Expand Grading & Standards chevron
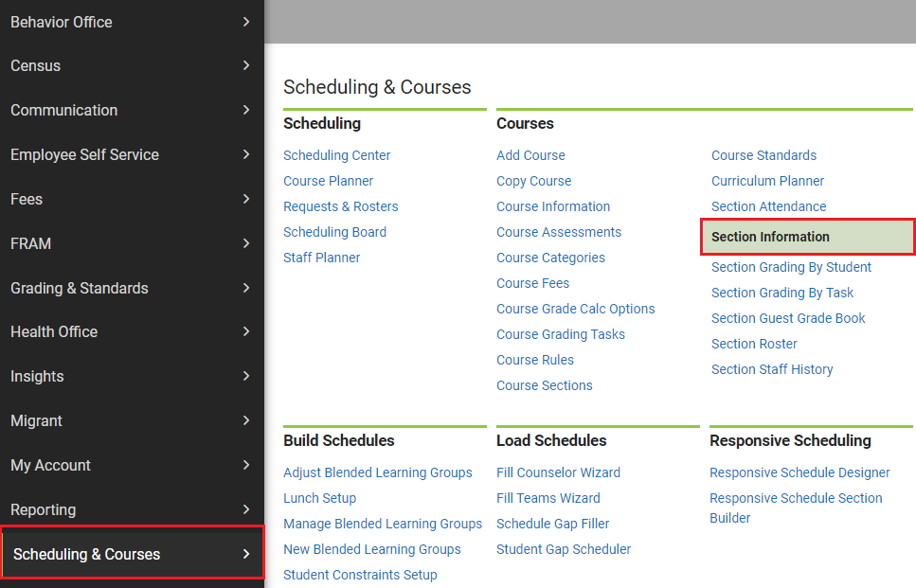This screenshot has height=588, width=916. (246, 287)
